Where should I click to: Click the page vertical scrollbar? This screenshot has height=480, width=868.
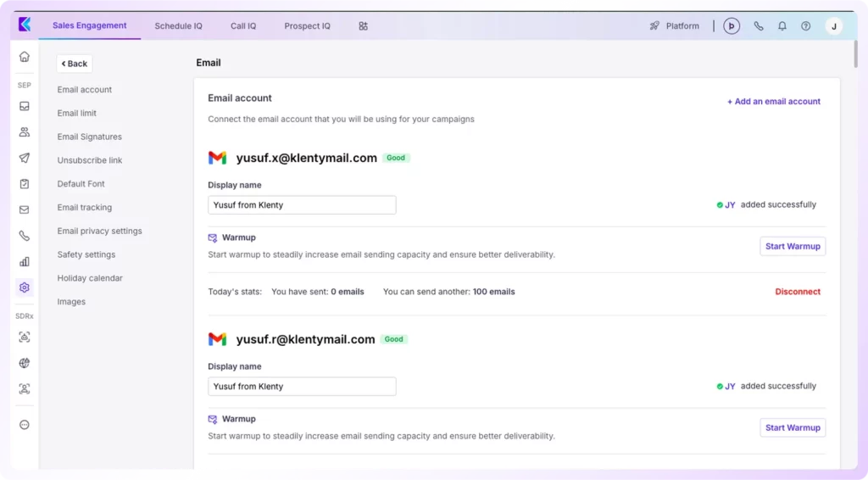pos(855,53)
